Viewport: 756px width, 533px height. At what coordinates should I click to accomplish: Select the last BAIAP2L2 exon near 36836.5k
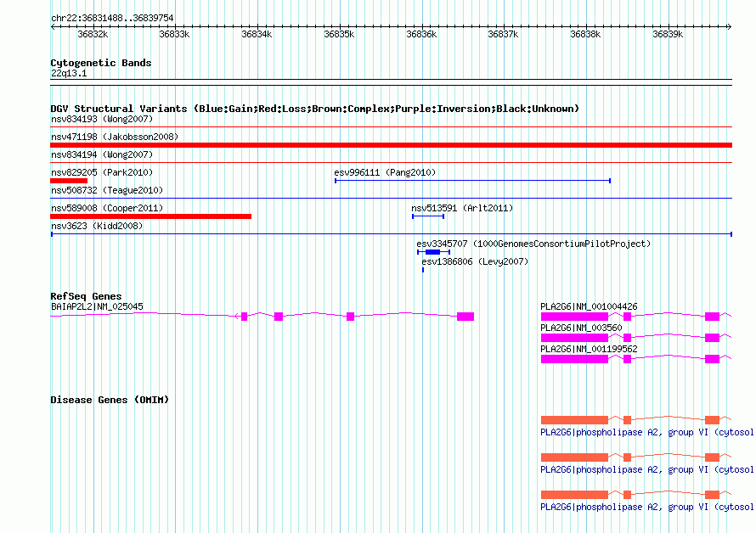(x=465, y=316)
